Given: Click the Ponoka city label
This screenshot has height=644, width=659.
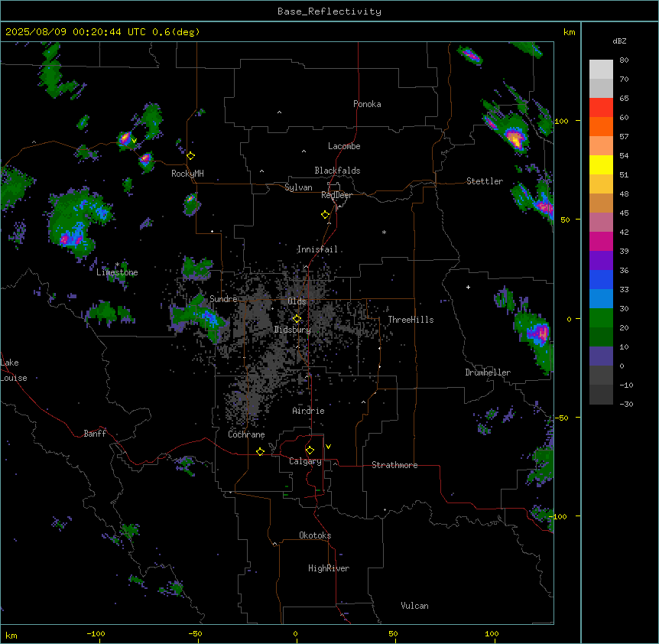Looking at the screenshot, I should pyautogui.click(x=367, y=104).
